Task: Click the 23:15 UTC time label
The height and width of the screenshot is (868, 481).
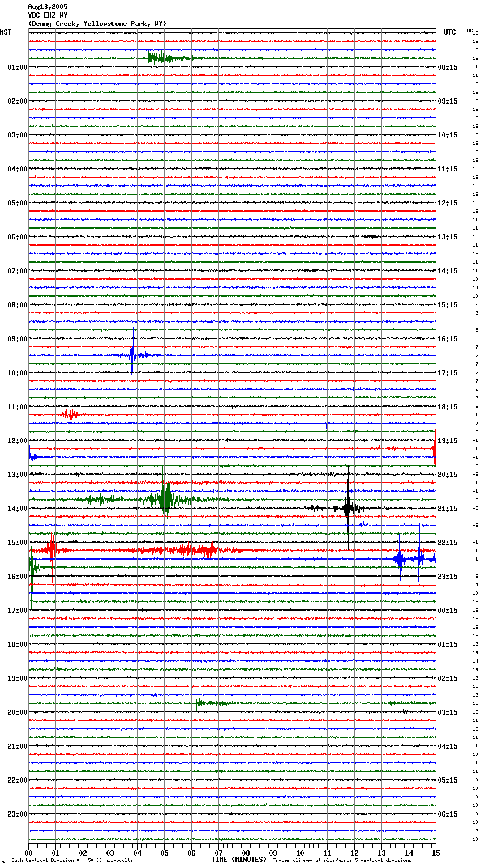Action: coord(448,577)
